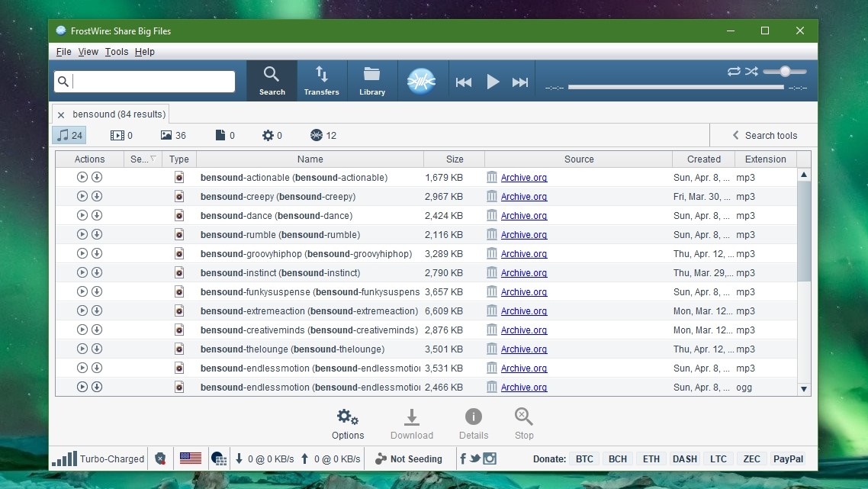
Task: Open Archive.org link for bensound-rumble
Action: [524, 235]
